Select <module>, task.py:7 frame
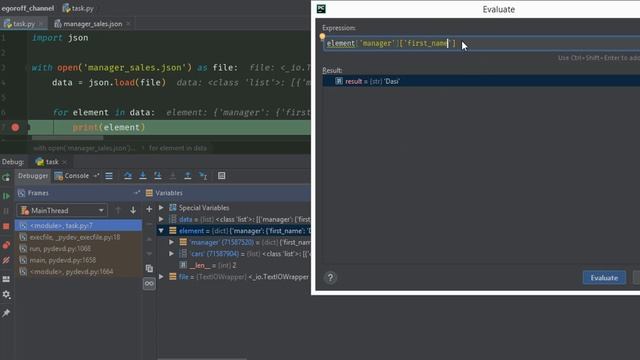 pyautogui.click(x=78, y=225)
